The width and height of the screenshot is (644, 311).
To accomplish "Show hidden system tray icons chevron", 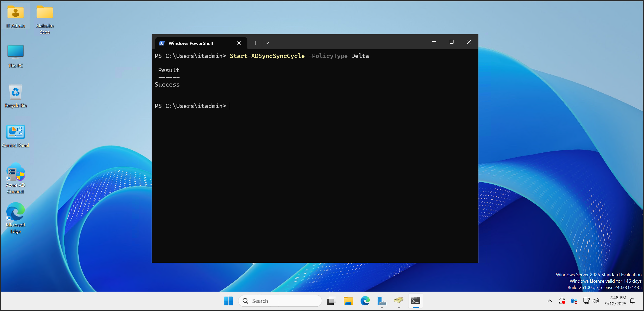I will pos(550,301).
